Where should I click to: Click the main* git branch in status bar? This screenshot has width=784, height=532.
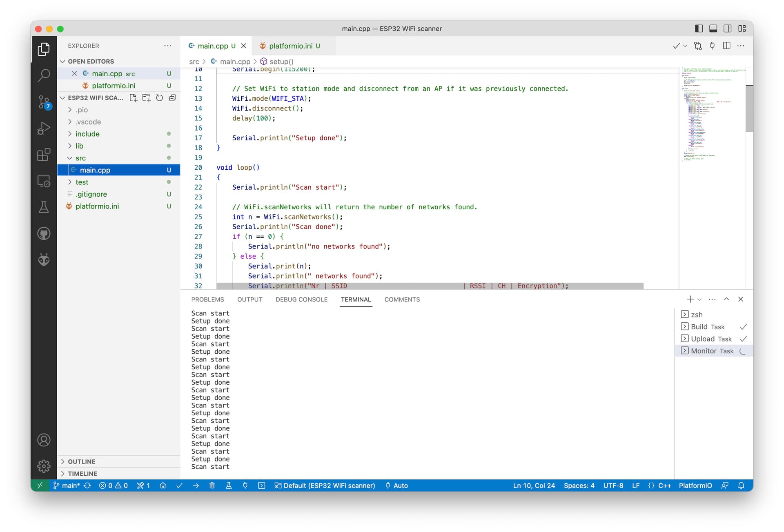click(x=67, y=485)
